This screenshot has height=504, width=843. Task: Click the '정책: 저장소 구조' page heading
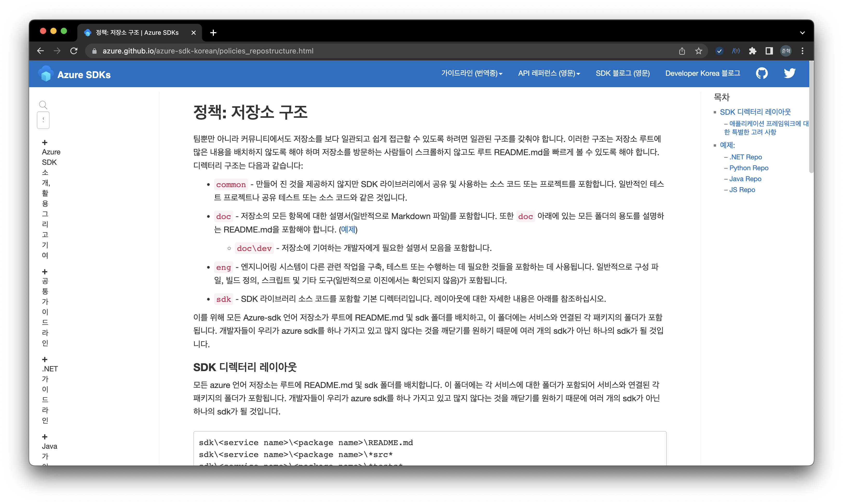click(250, 112)
